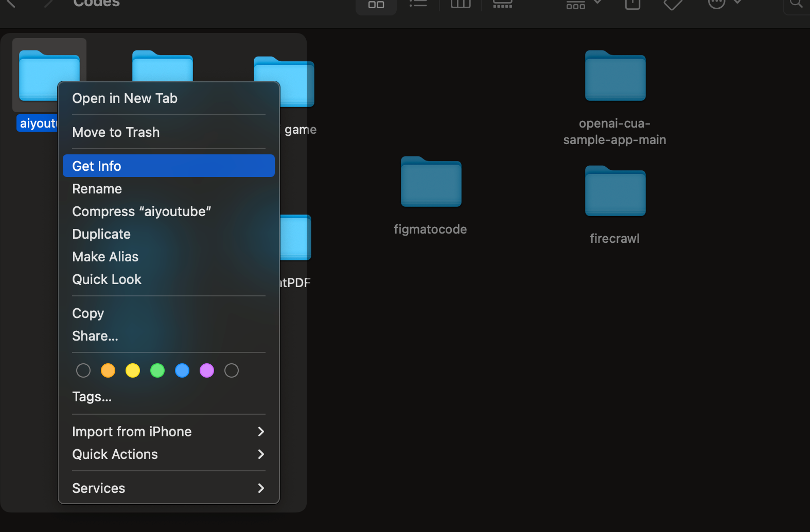Go back with the toolbar back arrow
This screenshot has width=810, height=532.
coord(11,4)
